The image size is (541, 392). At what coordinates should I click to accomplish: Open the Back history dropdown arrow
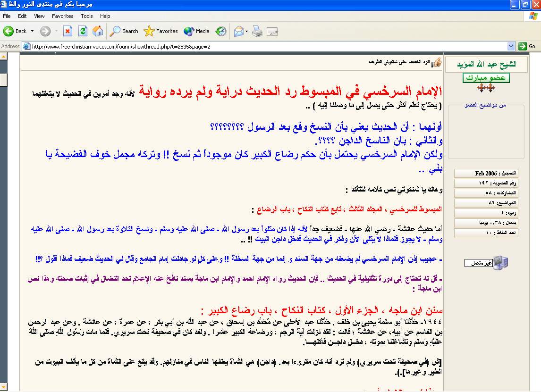click(x=33, y=31)
